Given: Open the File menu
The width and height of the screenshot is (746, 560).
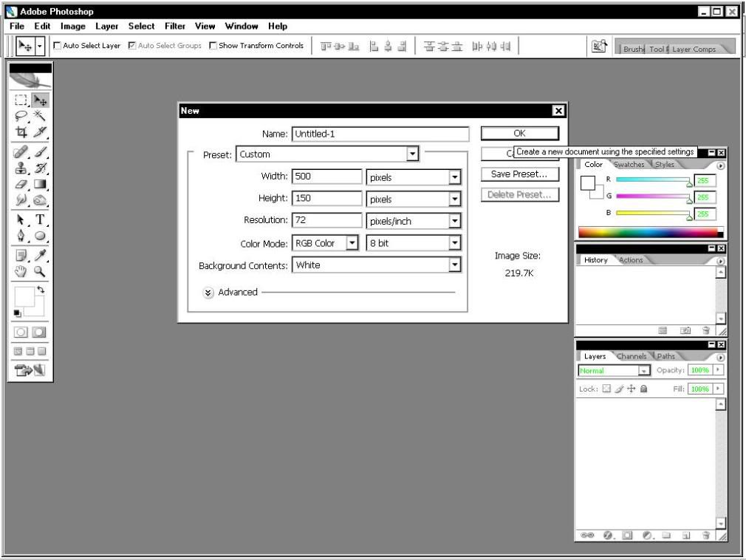Looking at the screenshot, I should point(17,26).
